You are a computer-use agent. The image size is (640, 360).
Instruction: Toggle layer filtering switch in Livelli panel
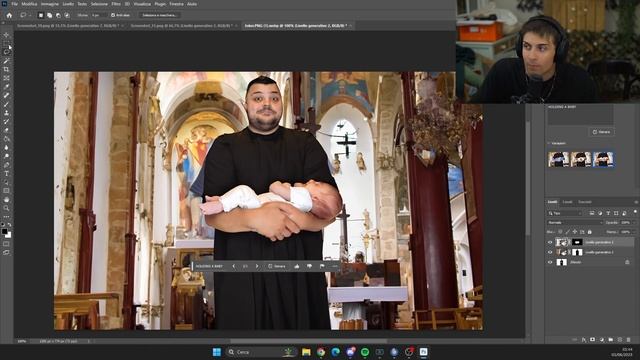click(x=635, y=212)
